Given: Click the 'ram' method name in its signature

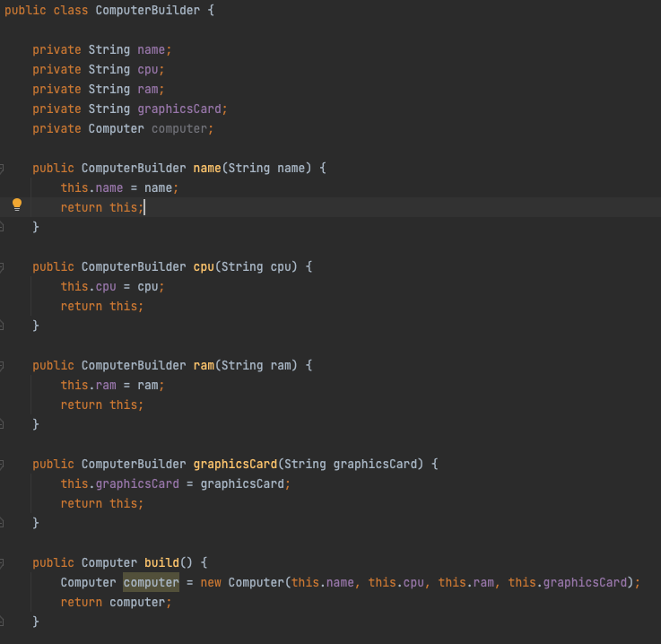Looking at the screenshot, I should coord(204,365).
